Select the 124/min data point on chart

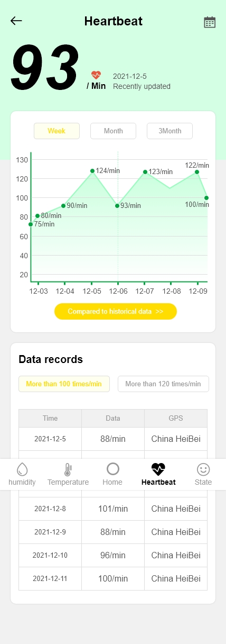pos(92,171)
